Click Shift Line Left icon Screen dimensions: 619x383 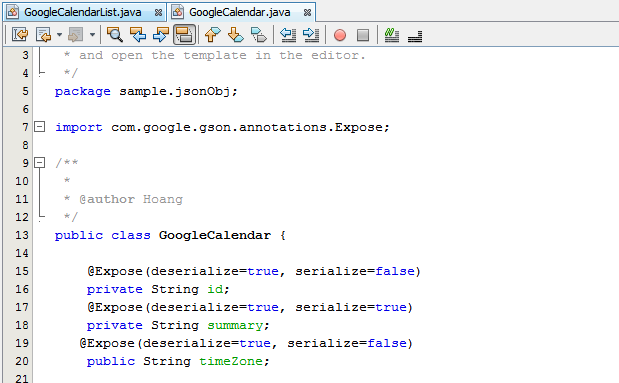tap(288, 35)
